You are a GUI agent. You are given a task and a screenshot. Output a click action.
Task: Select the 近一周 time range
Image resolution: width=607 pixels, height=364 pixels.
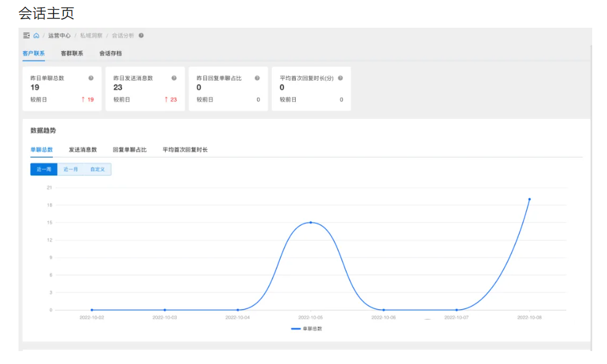[x=44, y=169]
